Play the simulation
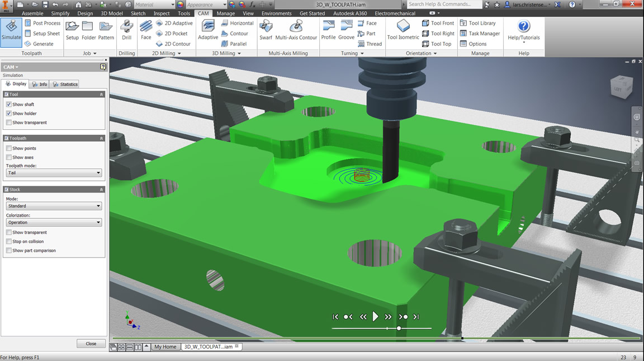644x361 pixels. pyautogui.click(x=375, y=317)
